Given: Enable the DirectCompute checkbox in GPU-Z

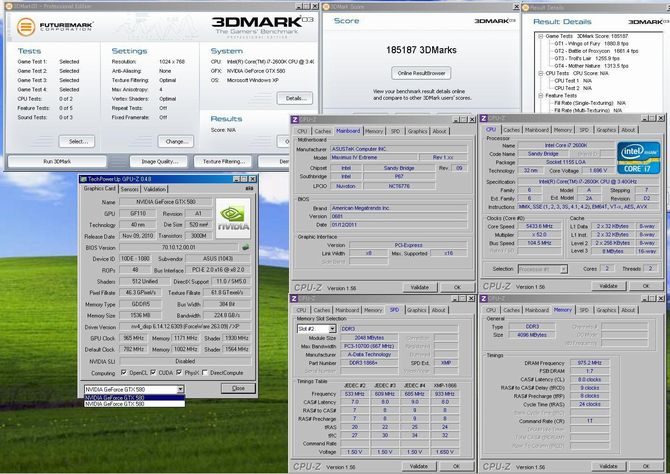Looking at the screenshot, I should 205,373.
